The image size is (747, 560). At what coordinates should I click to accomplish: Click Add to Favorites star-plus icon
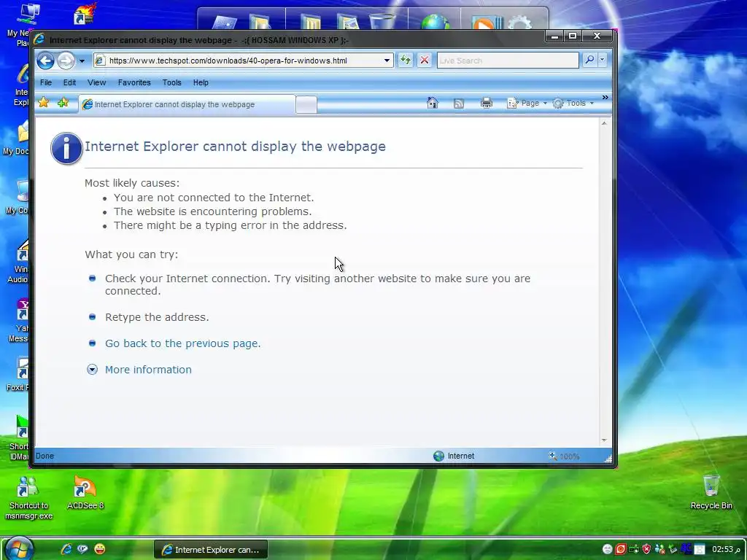click(63, 102)
